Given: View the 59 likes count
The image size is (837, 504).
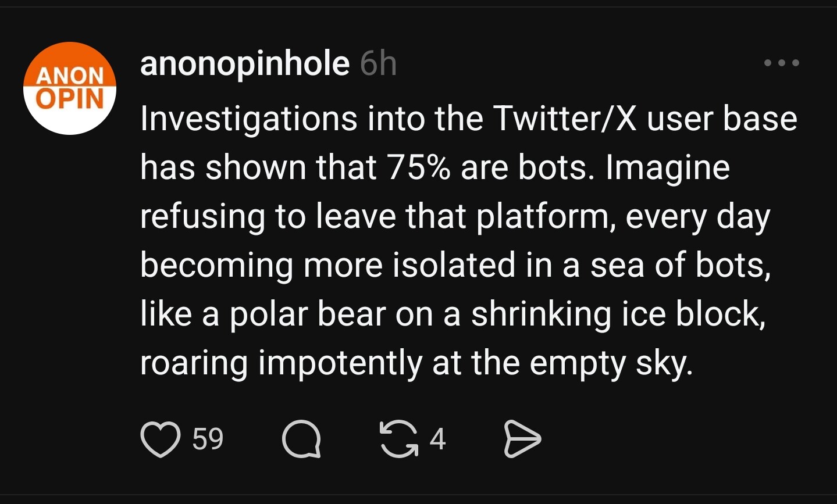Looking at the screenshot, I should (208, 439).
